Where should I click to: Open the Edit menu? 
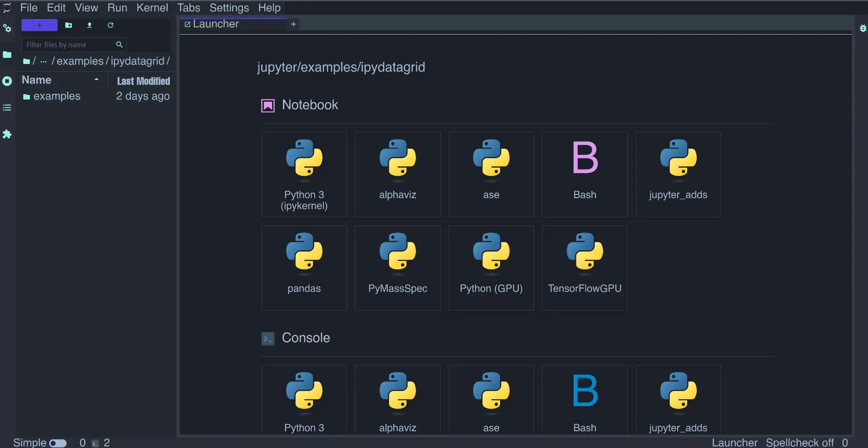(56, 8)
